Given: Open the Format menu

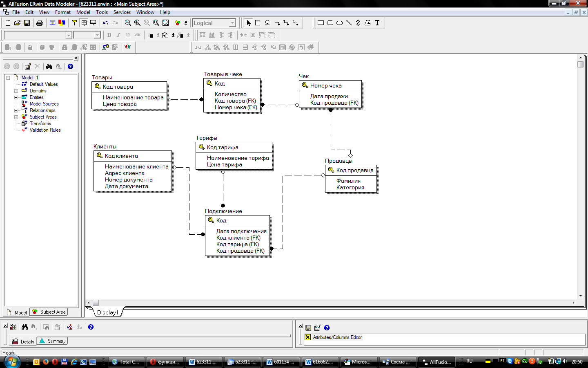Looking at the screenshot, I should pyautogui.click(x=62, y=12).
